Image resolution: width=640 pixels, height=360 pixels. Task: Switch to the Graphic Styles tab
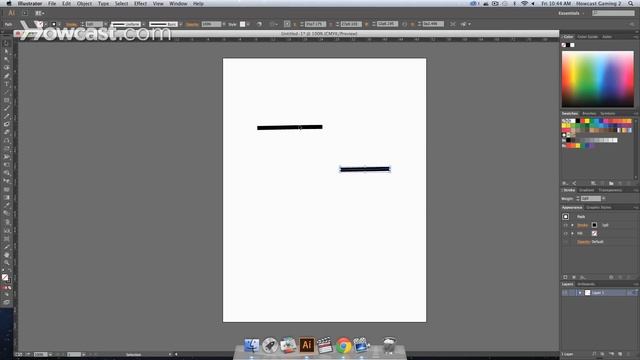[x=599, y=207]
